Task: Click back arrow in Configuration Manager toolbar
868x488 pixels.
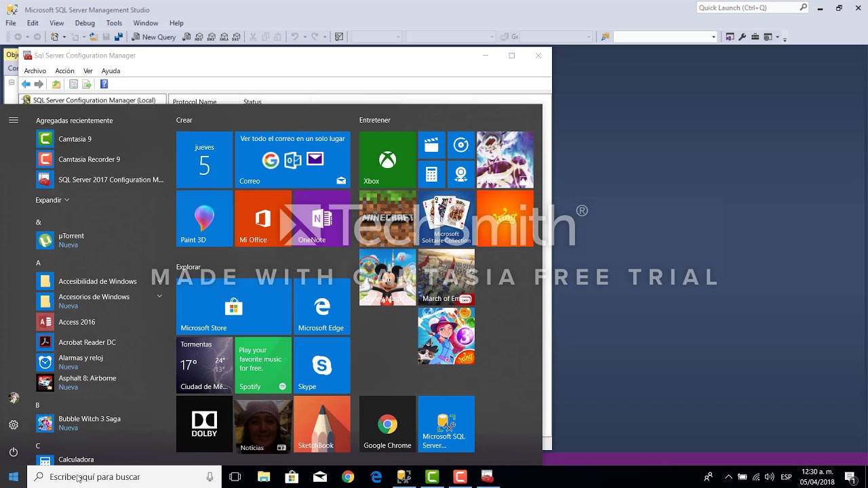Action: coord(26,84)
